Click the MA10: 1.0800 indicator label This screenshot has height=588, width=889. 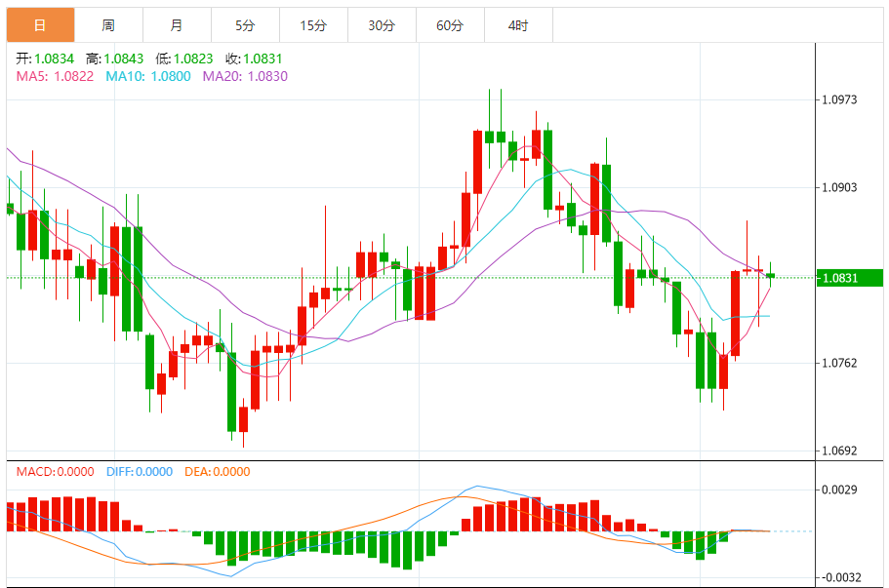point(148,76)
